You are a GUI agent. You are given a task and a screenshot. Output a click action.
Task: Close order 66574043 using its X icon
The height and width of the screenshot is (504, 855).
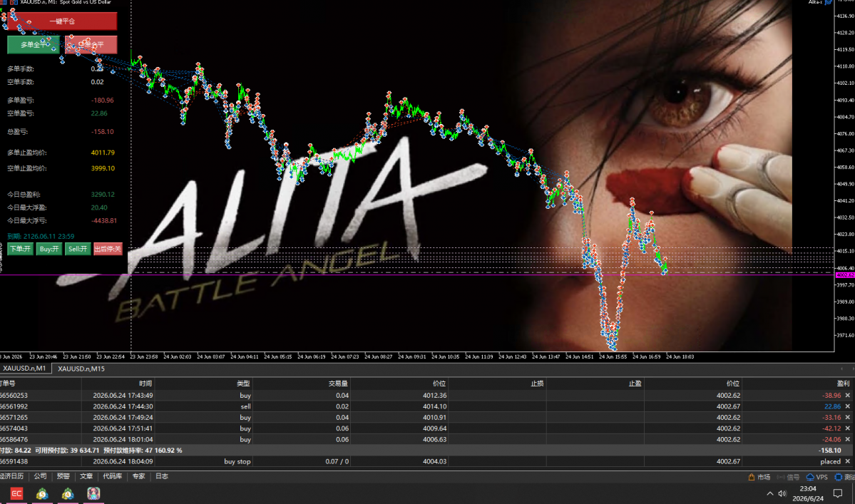[x=847, y=428]
